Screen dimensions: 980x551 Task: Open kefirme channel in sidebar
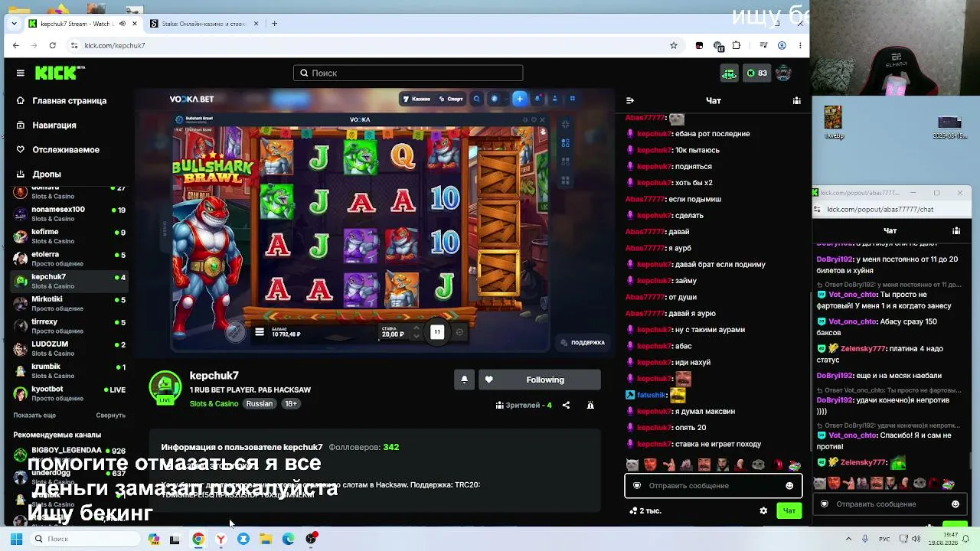tap(69, 236)
